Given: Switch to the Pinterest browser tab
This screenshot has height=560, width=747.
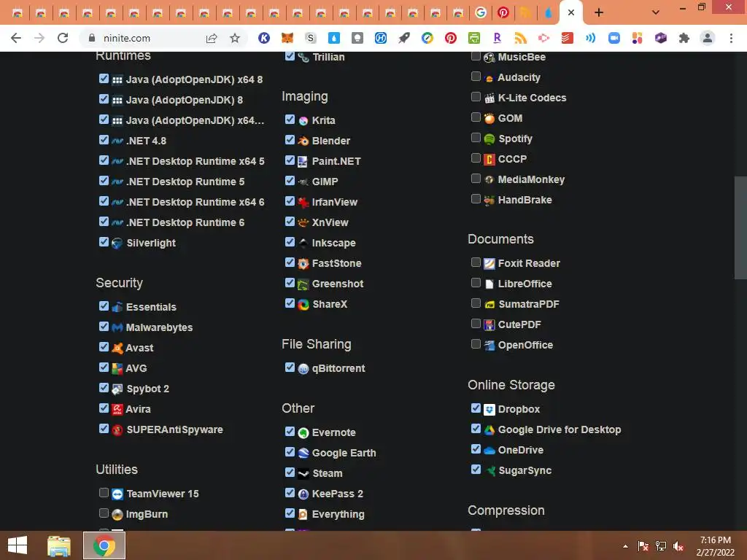Looking at the screenshot, I should pos(503,12).
